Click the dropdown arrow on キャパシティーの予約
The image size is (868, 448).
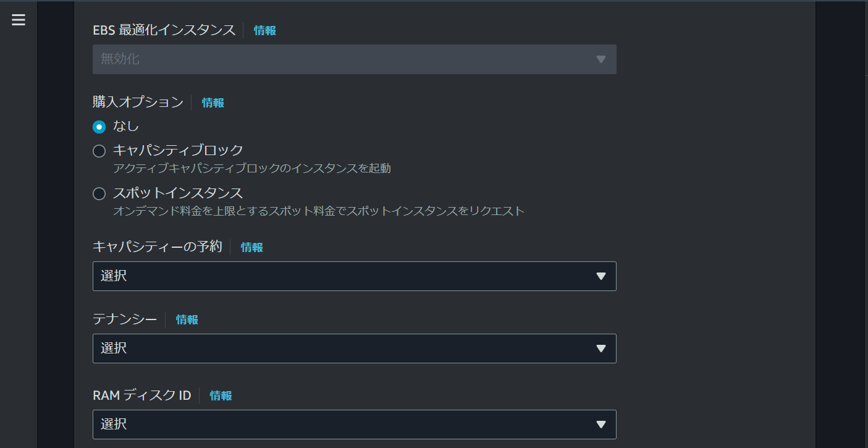(600, 276)
